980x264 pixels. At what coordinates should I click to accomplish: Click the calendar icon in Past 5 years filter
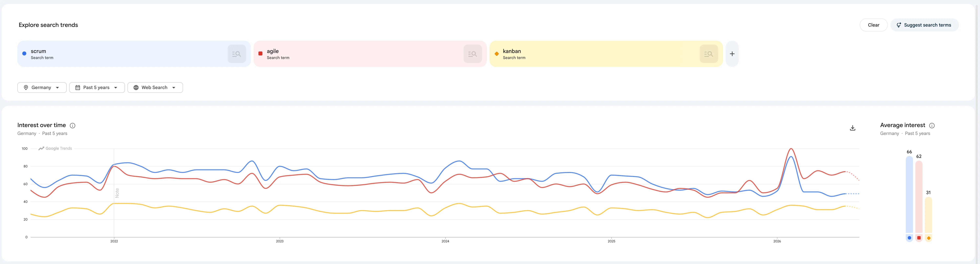point(78,88)
